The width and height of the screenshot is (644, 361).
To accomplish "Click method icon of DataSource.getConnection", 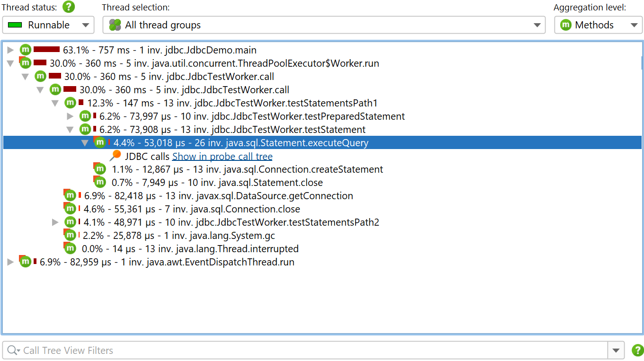I will click(x=70, y=195).
